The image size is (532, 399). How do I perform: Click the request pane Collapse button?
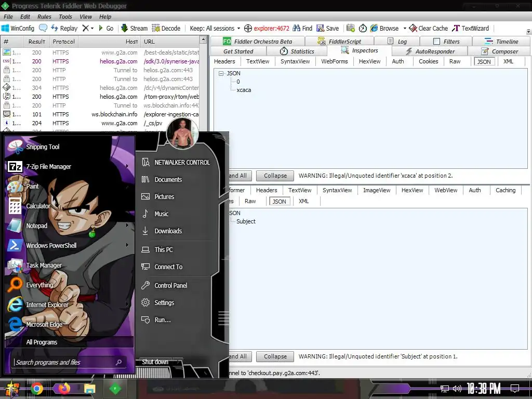coord(275,176)
